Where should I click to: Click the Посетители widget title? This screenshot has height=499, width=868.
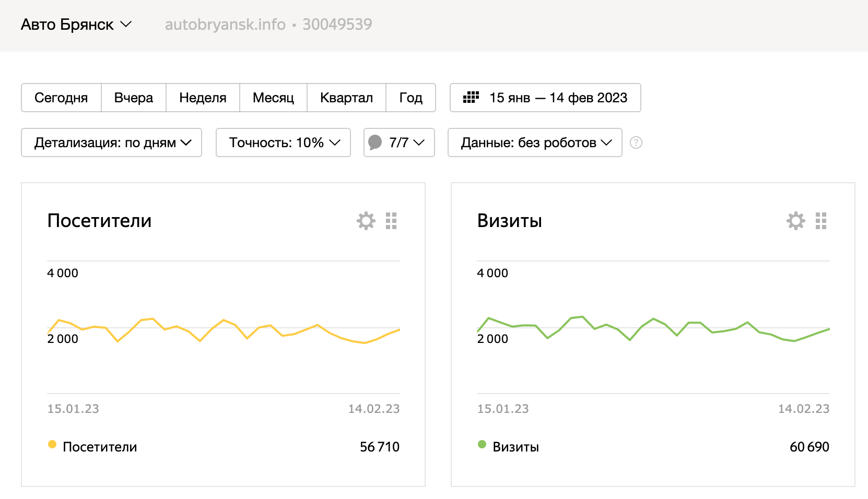99,221
